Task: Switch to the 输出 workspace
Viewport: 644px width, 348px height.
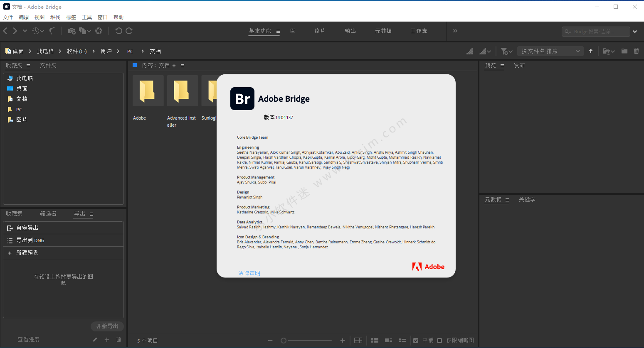Action: (x=350, y=31)
